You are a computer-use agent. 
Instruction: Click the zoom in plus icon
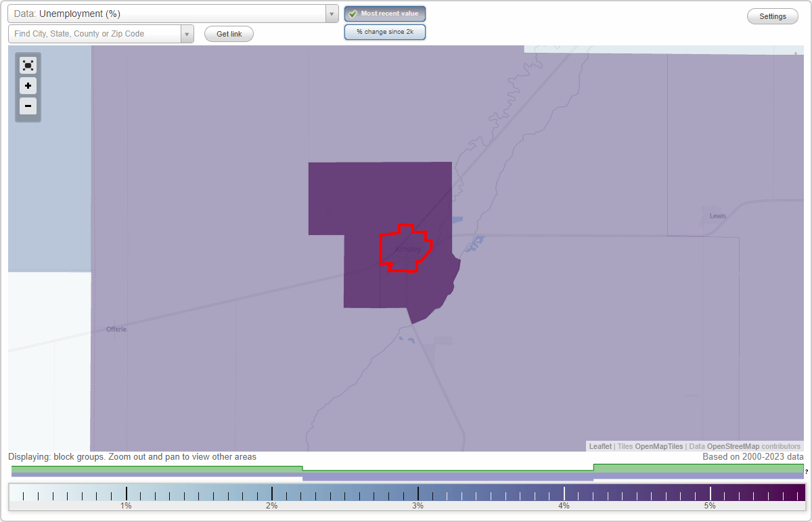coord(28,86)
